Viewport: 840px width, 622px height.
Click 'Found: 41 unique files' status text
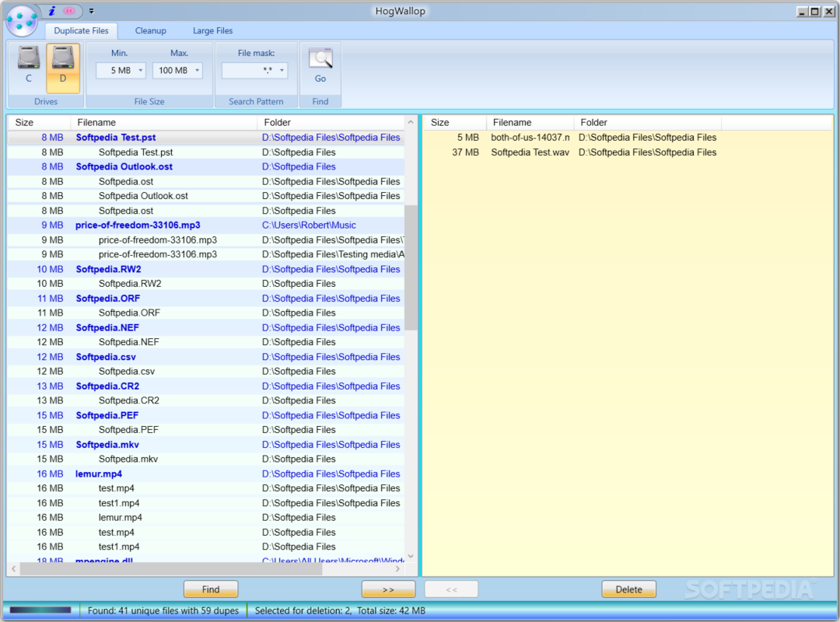163,611
